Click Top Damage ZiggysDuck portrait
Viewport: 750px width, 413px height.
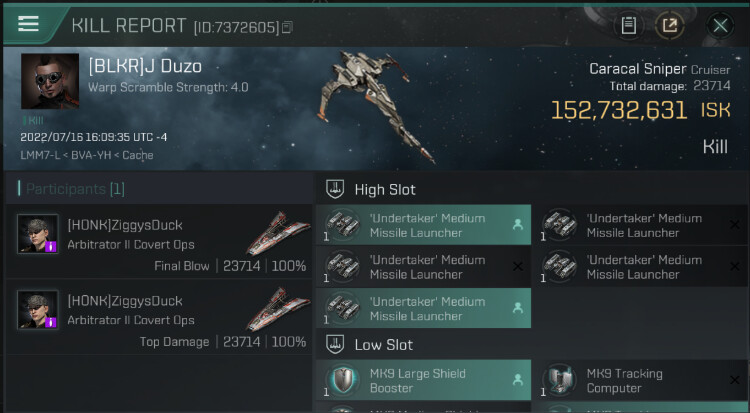(36, 310)
